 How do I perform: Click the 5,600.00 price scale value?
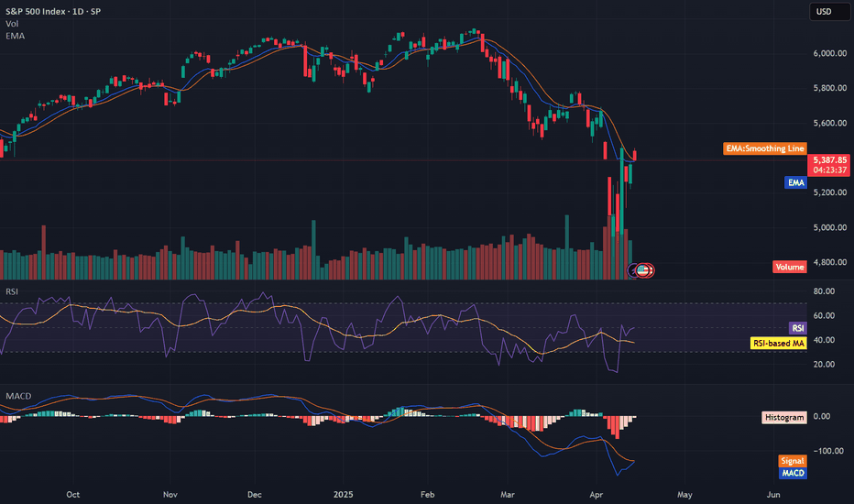click(830, 123)
